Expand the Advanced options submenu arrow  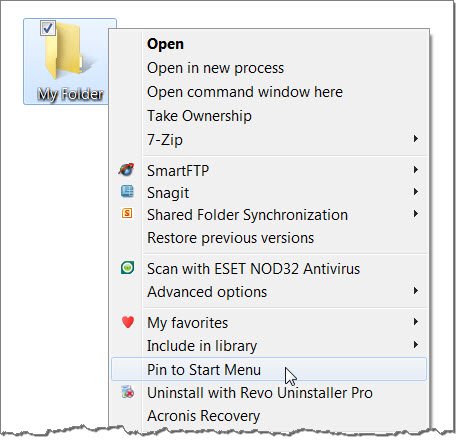pyautogui.click(x=416, y=291)
